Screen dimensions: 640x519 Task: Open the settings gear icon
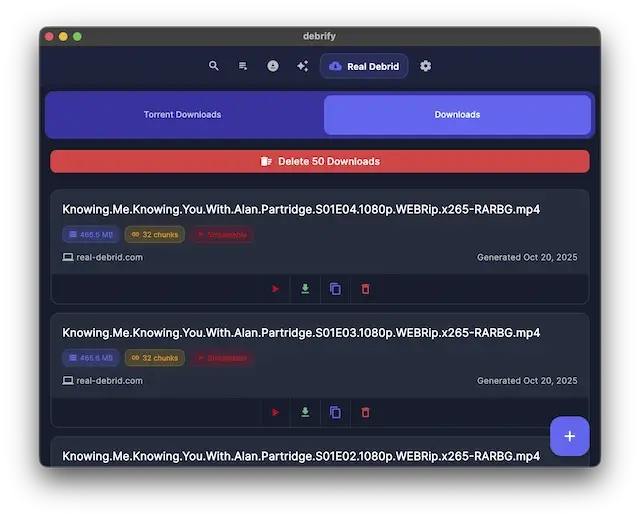click(425, 66)
